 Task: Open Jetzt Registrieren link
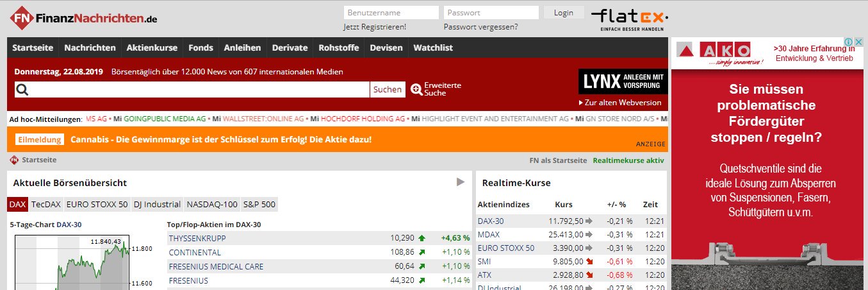click(x=375, y=27)
